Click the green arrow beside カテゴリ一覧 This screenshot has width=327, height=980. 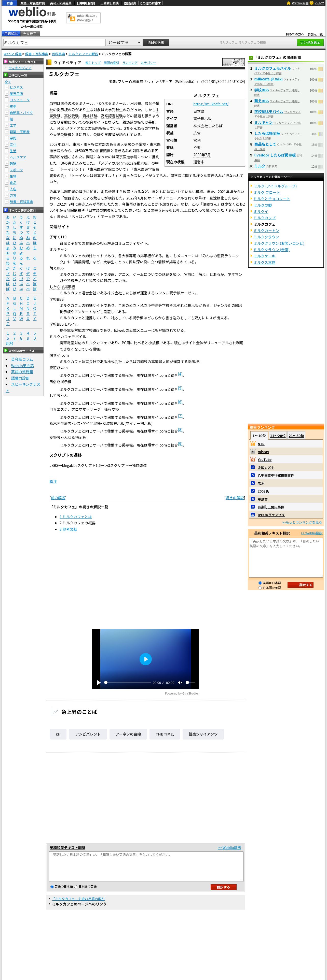(x=6, y=75)
